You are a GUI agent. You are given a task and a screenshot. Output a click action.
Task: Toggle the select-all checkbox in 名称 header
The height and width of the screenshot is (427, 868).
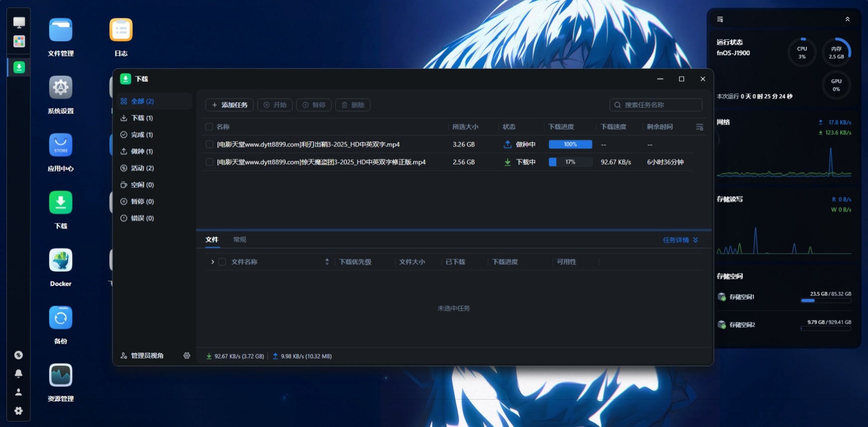tap(209, 127)
